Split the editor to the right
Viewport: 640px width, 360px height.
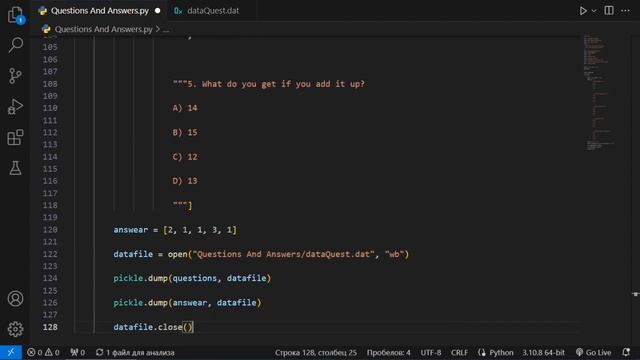609,11
